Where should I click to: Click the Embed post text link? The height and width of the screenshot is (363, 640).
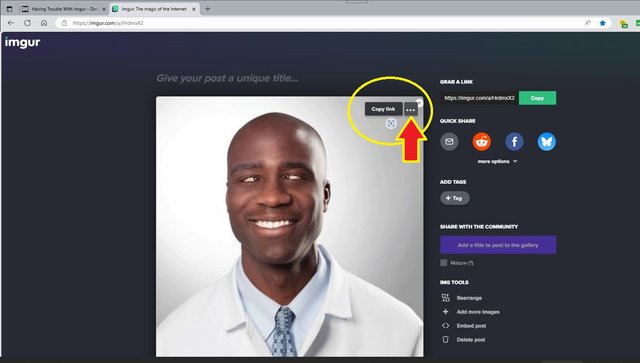[471, 326]
